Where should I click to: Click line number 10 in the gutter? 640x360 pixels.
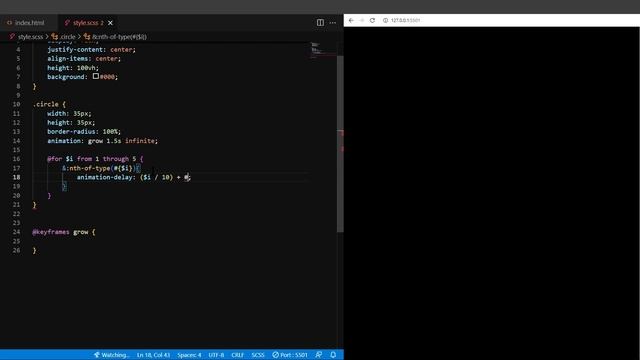16,104
